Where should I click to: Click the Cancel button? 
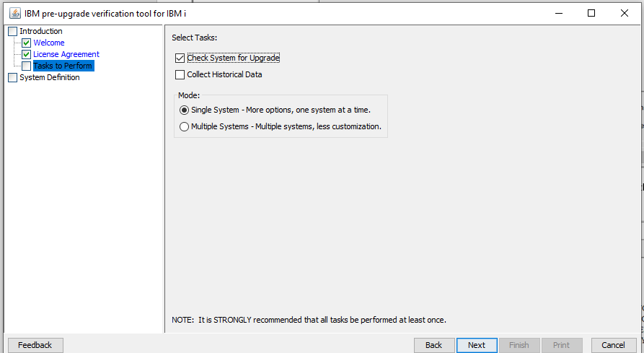coord(614,345)
